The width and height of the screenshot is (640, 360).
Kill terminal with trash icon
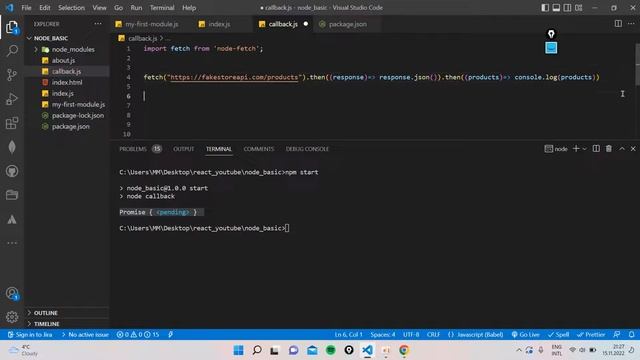point(609,149)
